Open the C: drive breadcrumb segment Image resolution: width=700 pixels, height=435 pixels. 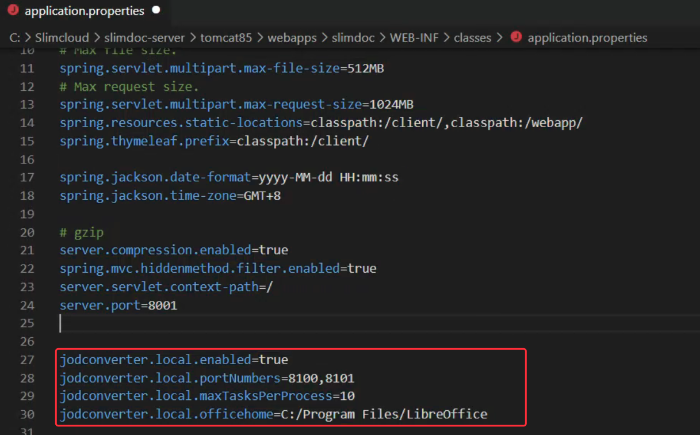[x=15, y=37]
